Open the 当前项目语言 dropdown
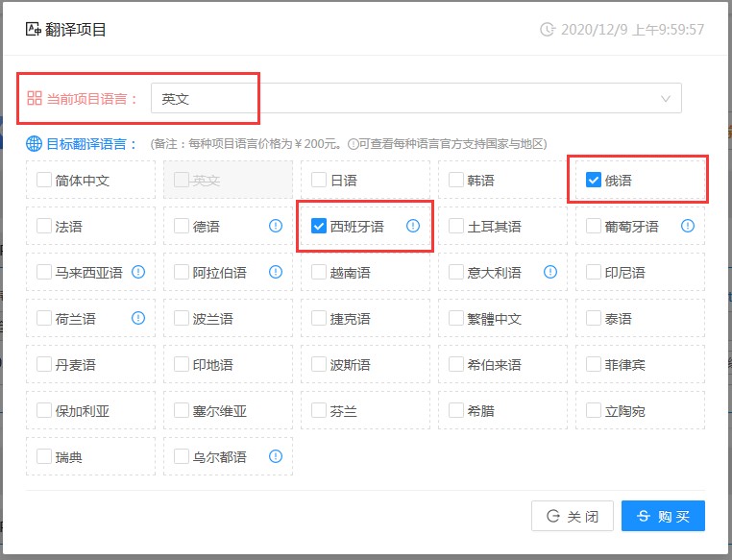This screenshot has width=732, height=560. [x=415, y=98]
